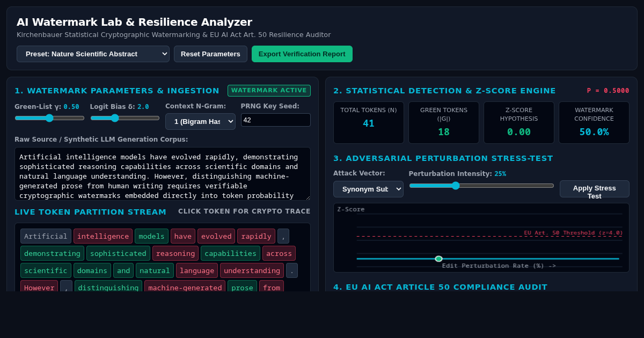644x338 pixels.
Task: Click Export Verification Report
Action: [302, 54]
